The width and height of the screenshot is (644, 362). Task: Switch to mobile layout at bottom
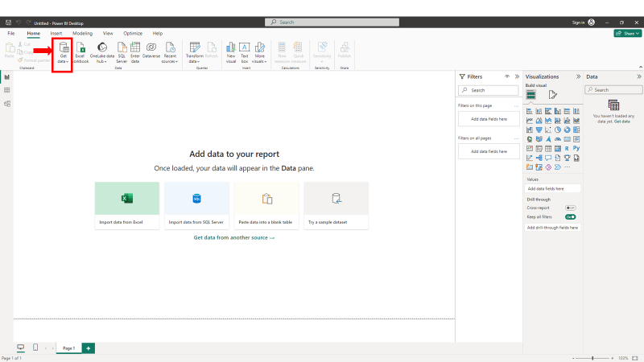pos(35,348)
